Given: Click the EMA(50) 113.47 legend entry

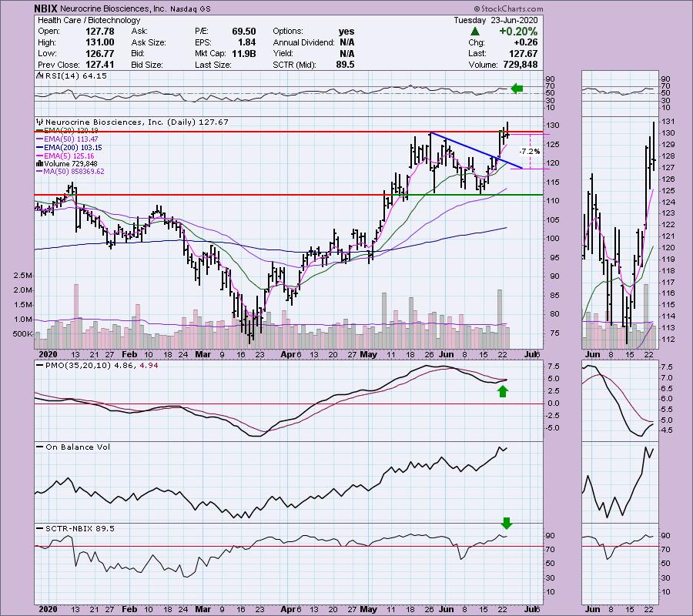Looking at the screenshot, I should [71, 139].
